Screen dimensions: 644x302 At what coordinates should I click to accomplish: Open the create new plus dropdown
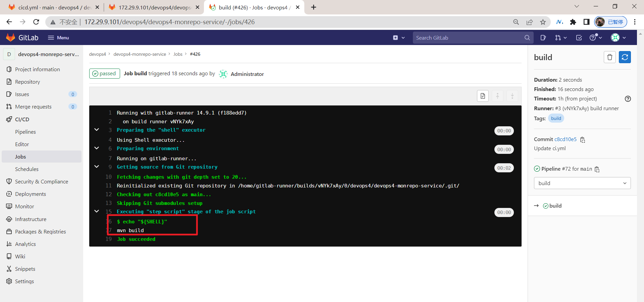399,38
